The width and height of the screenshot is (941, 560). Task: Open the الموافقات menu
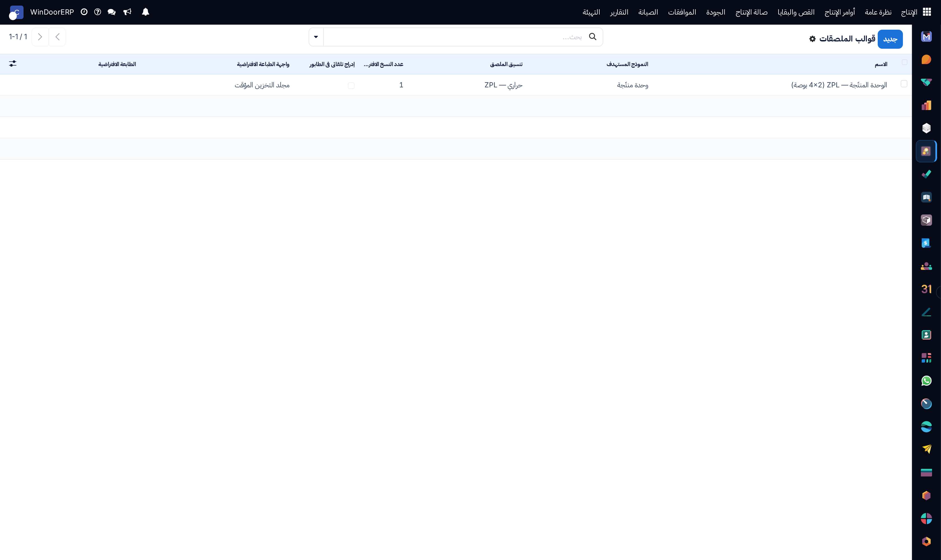tap(682, 12)
